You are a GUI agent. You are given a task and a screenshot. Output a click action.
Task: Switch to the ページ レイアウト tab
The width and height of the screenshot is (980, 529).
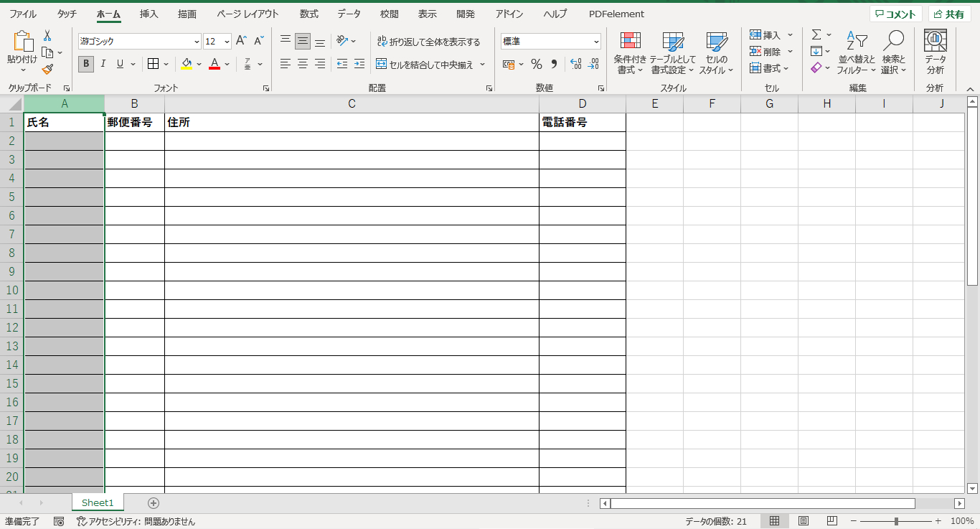point(248,14)
